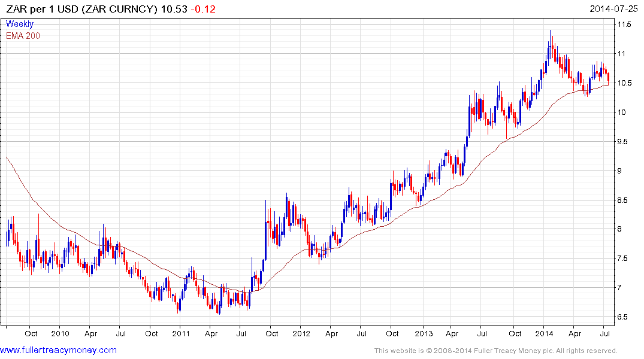
Task: Click the 9 y-axis label
Action: pos(620,171)
